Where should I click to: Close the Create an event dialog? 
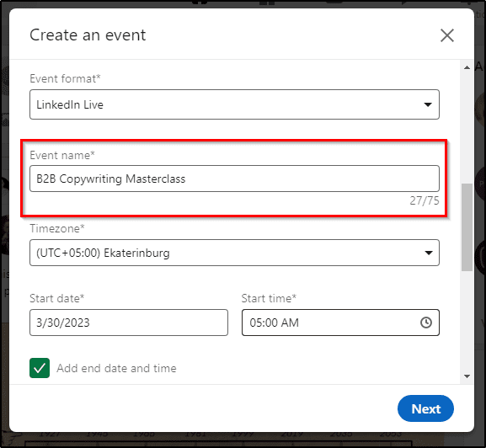click(447, 35)
